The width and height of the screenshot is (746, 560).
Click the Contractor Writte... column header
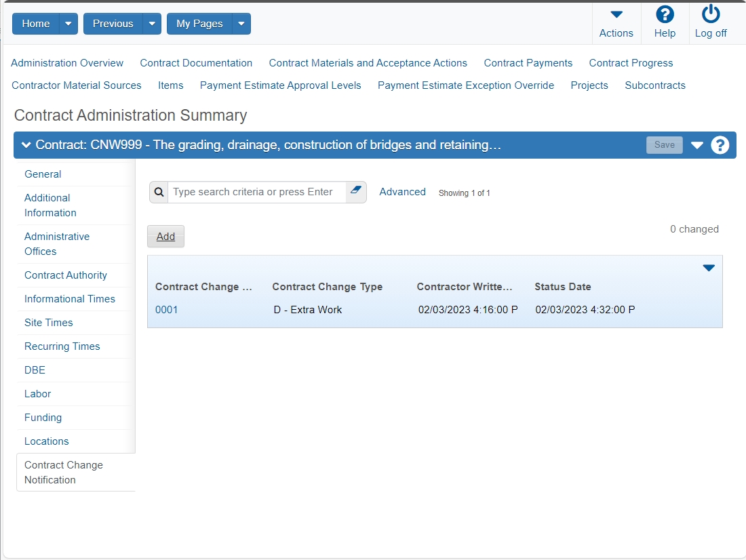465,287
